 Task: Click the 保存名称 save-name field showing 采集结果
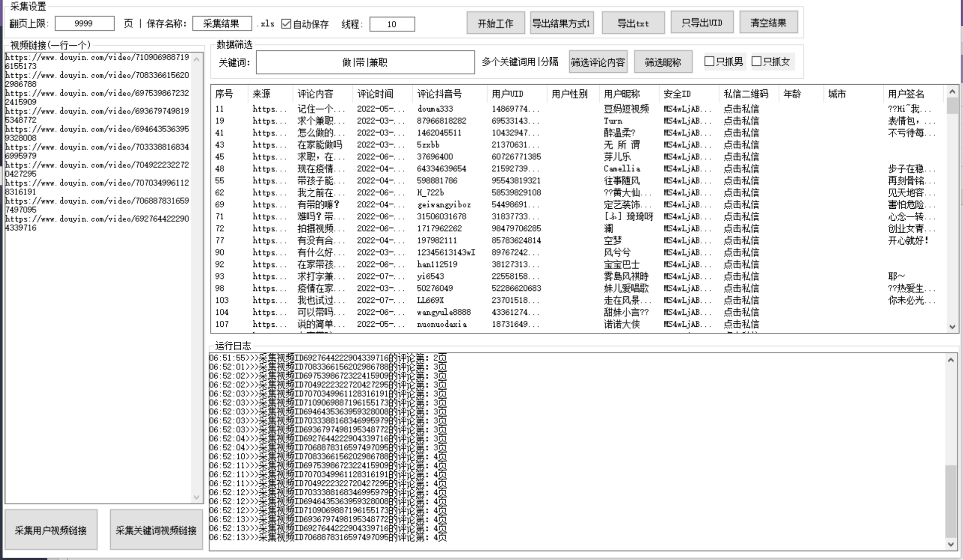222,23
